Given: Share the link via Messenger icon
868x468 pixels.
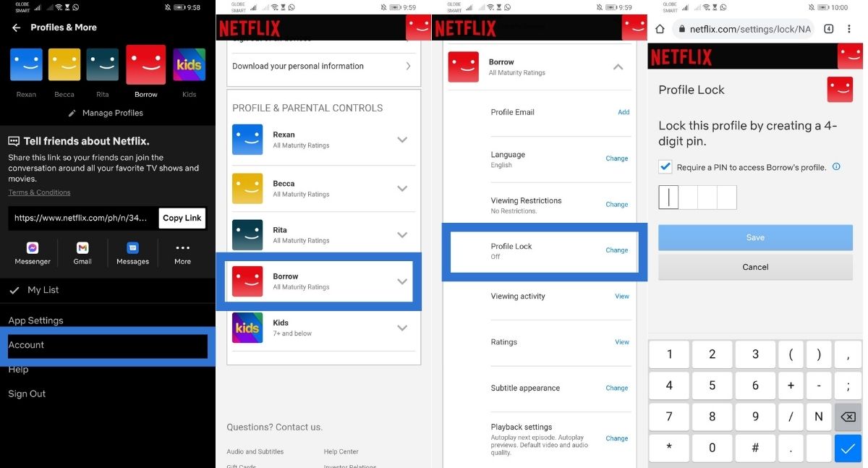Looking at the screenshot, I should pyautogui.click(x=33, y=248).
